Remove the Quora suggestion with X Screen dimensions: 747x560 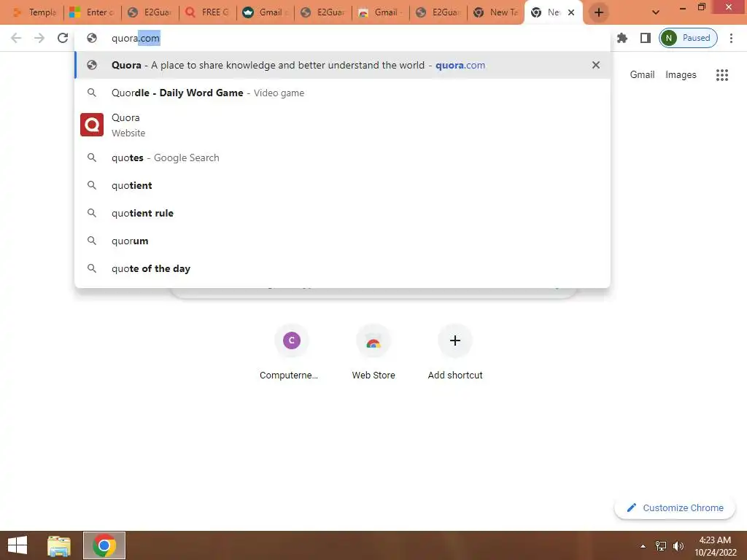click(596, 65)
